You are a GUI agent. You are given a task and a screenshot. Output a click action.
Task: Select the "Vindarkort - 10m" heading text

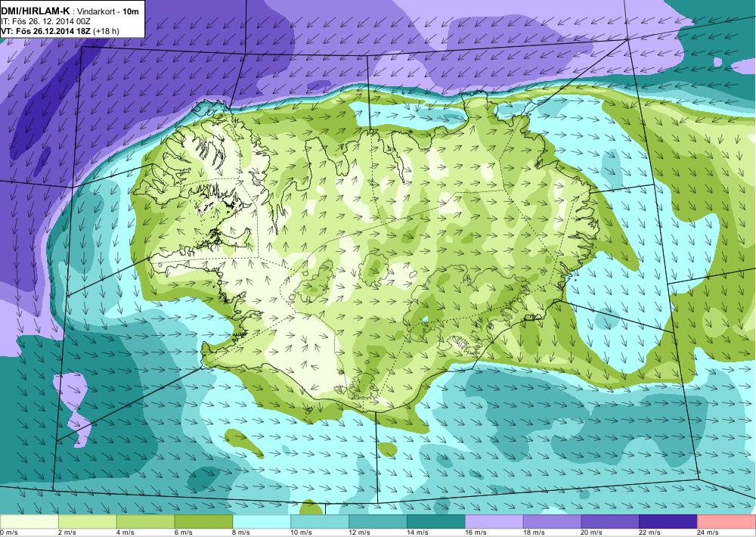click(x=106, y=12)
